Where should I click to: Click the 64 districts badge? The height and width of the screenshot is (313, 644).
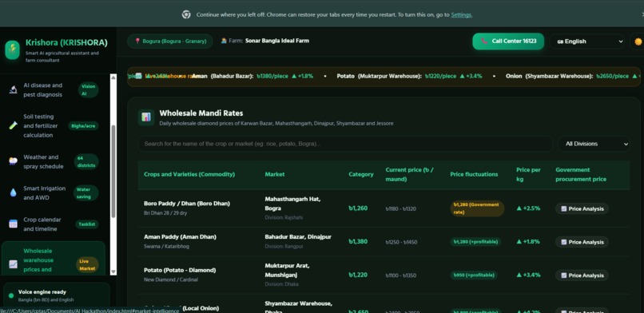pyautogui.click(x=86, y=161)
